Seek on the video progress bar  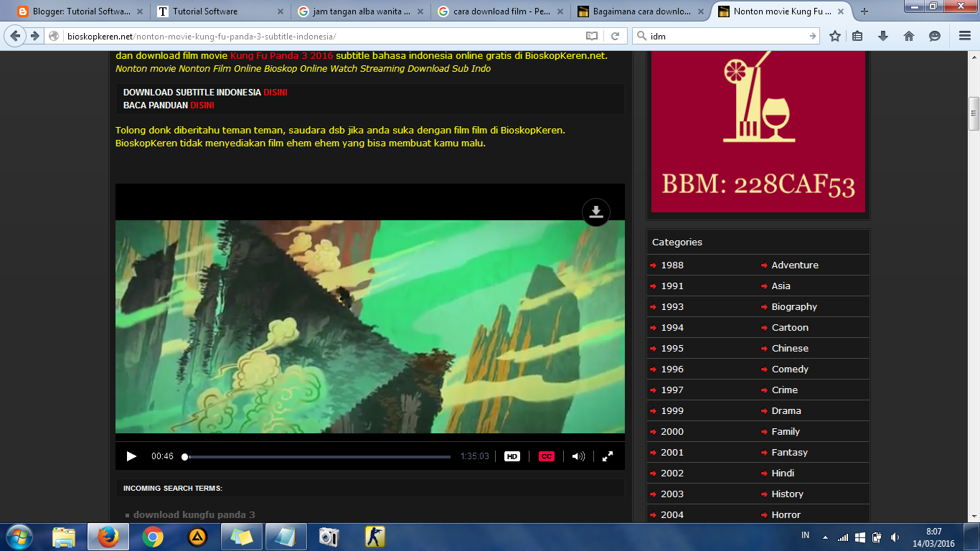pyautogui.click(x=317, y=456)
